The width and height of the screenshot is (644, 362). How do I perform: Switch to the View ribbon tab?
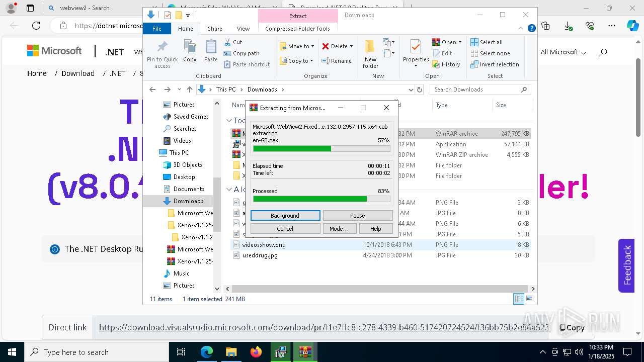coord(243,29)
